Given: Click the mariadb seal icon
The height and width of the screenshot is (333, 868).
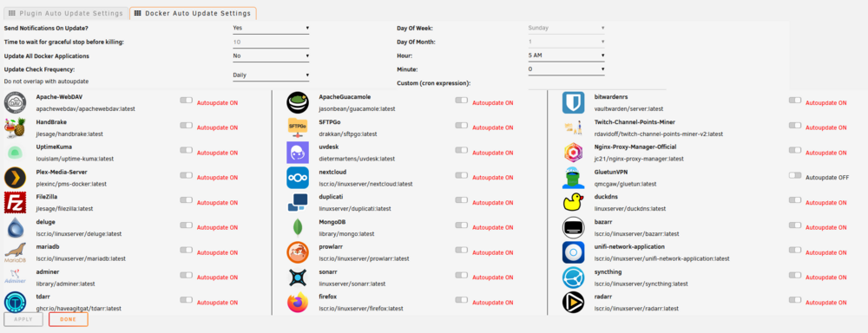Looking at the screenshot, I should [x=15, y=252].
